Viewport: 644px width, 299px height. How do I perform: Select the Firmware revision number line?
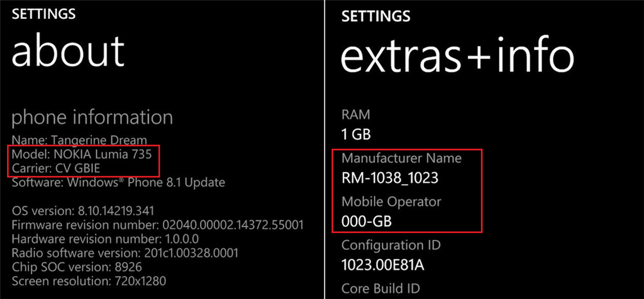click(x=158, y=225)
